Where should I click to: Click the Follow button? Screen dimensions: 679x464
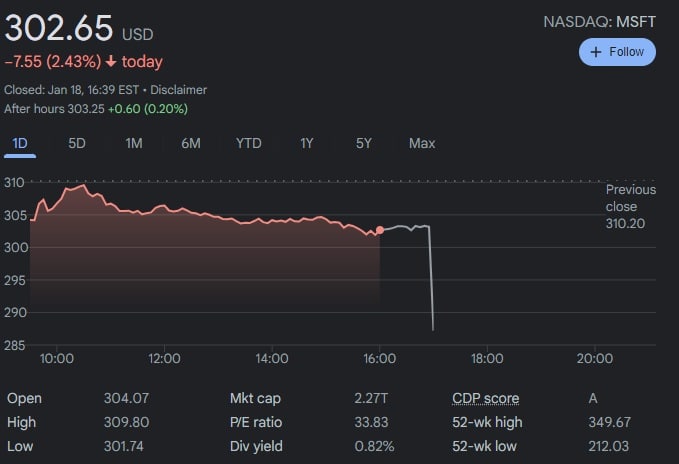[x=617, y=52]
